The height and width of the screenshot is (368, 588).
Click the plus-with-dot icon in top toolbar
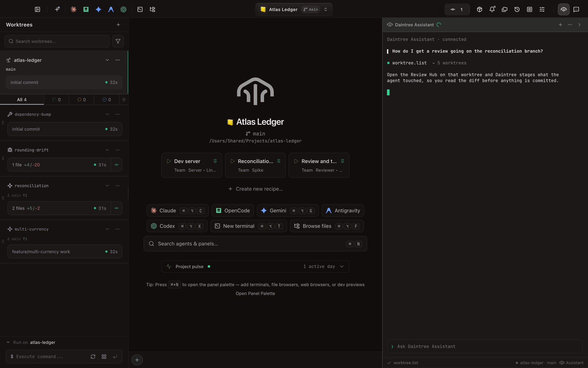pyautogui.click(x=57, y=10)
